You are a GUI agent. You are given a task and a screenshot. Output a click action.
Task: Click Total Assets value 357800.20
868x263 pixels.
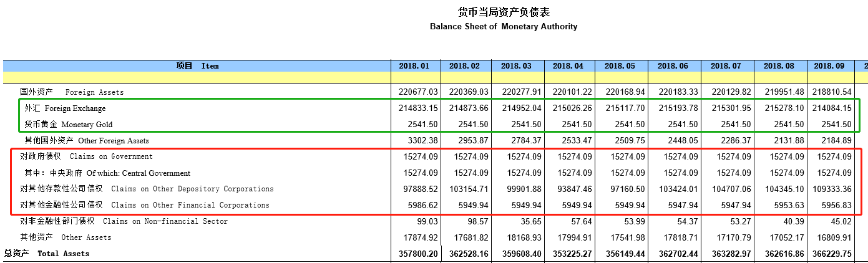(418, 254)
